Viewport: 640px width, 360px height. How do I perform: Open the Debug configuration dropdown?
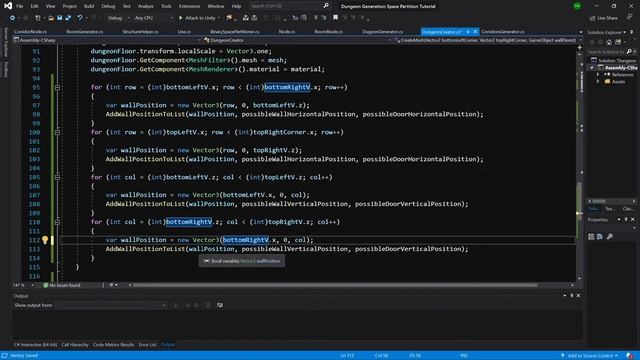118,18
